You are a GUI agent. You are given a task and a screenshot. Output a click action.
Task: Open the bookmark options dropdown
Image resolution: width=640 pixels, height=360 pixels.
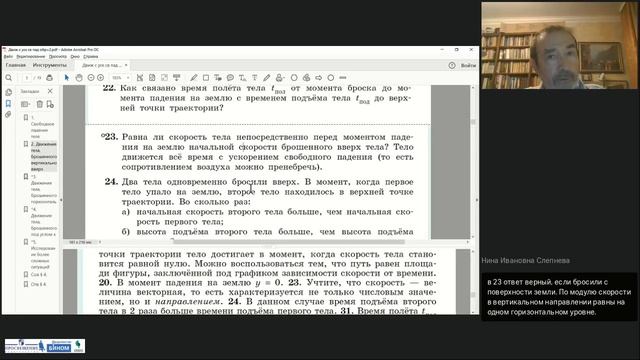pyautogui.click(x=26, y=104)
